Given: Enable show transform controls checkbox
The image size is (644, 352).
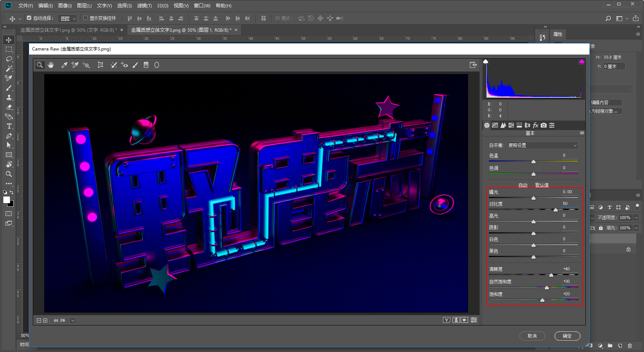Looking at the screenshot, I should [86, 18].
